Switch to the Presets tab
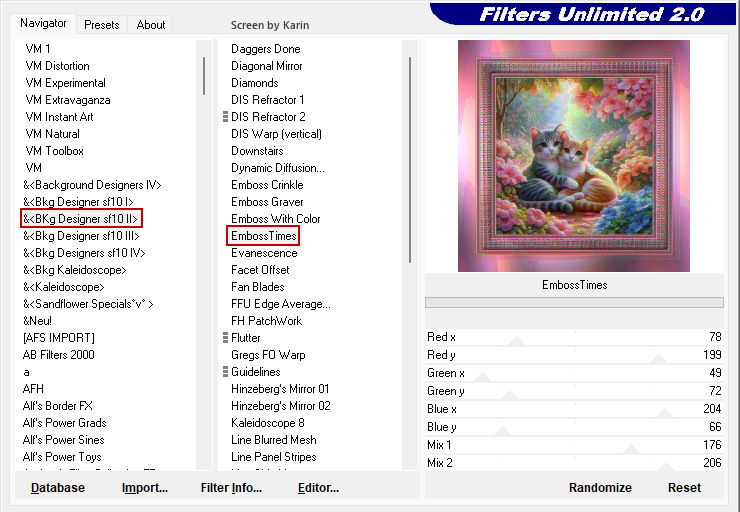Screen dimensions: 740x512 [101, 25]
